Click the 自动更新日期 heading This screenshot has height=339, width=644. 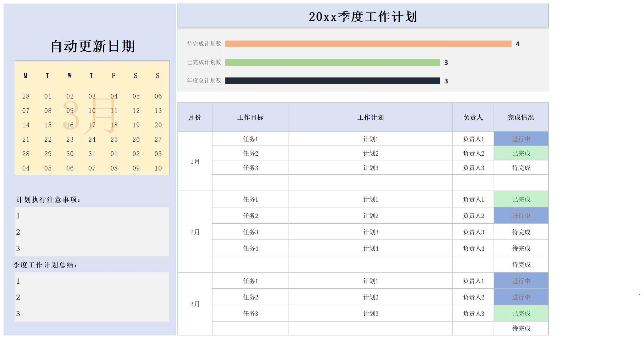point(93,46)
